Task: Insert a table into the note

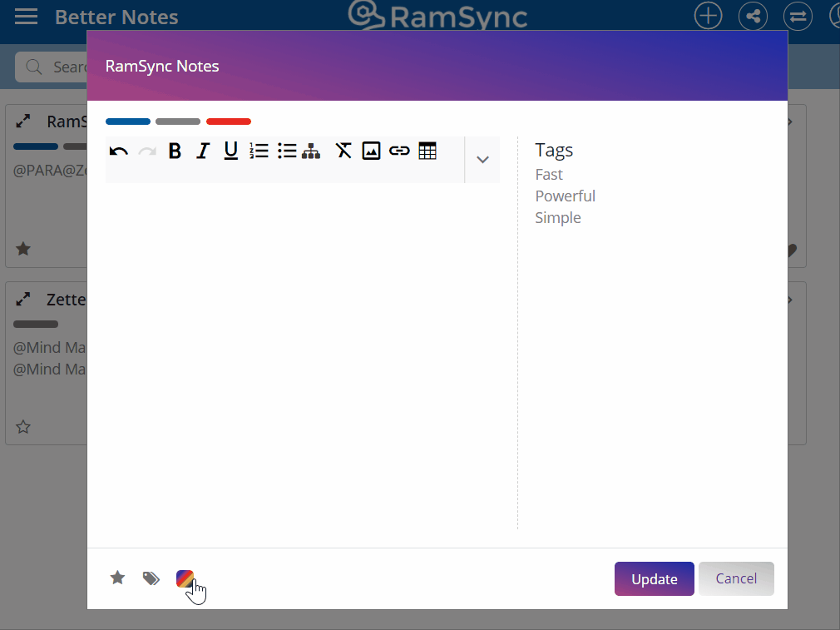Action: [427, 151]
